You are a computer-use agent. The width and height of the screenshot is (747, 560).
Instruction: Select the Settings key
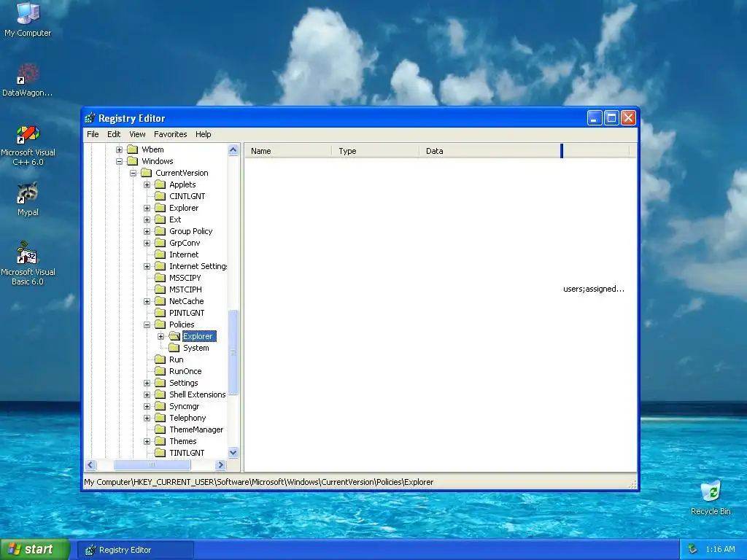tap(183, 383)
